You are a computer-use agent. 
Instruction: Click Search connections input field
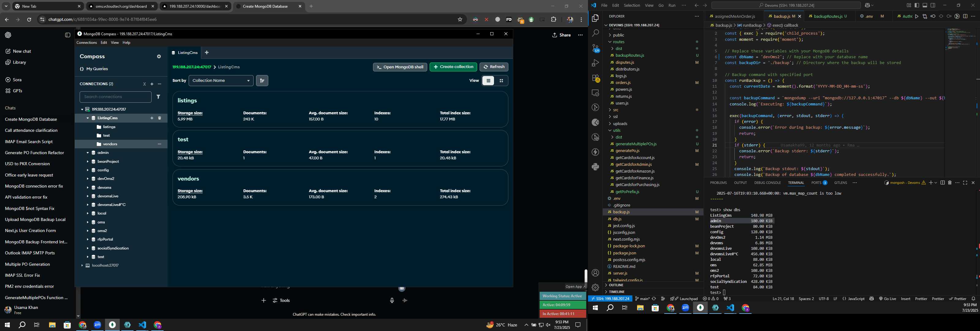pos(115,97)
